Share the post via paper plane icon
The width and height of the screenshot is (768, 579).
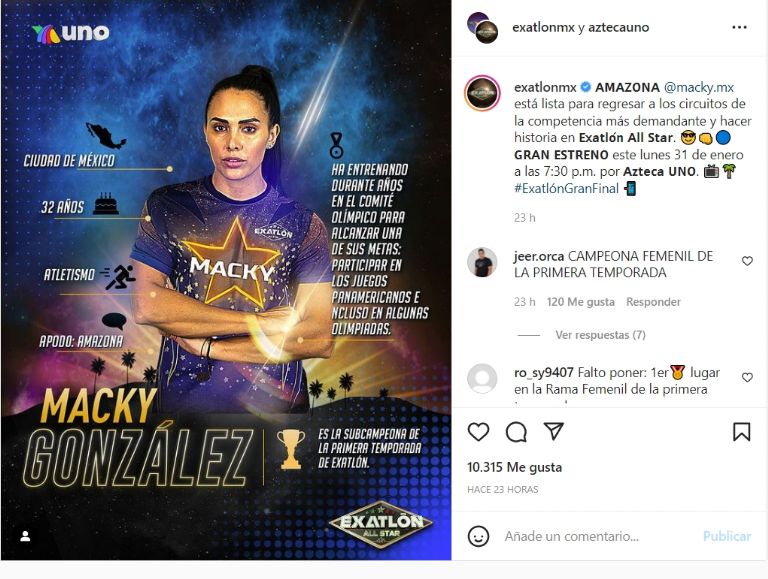[554, 431]
